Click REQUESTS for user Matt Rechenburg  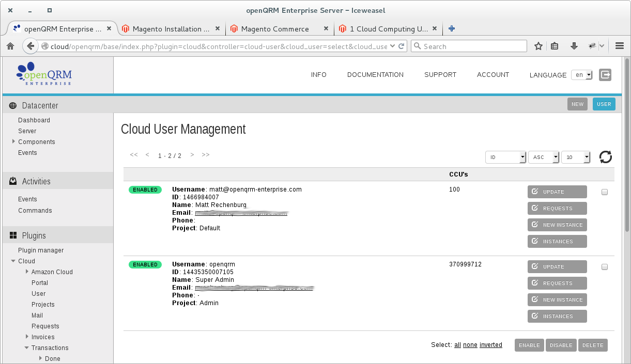pos(557,209)
